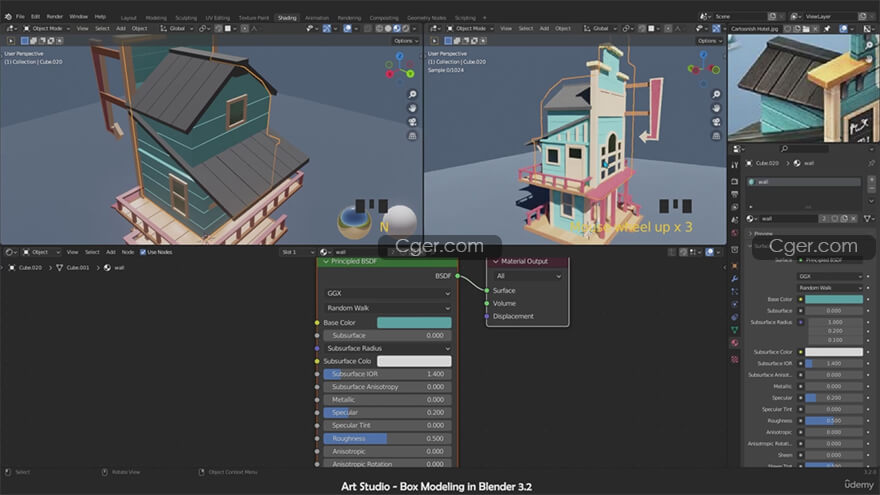Screen dimensions: 880x495
Task: Open Add menu in left viewport header
Action: pyautogui.click(x=121, y=29)
